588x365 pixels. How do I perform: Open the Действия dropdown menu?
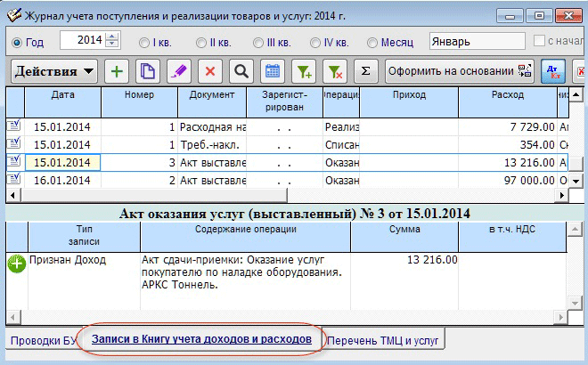tap(54, 71)
